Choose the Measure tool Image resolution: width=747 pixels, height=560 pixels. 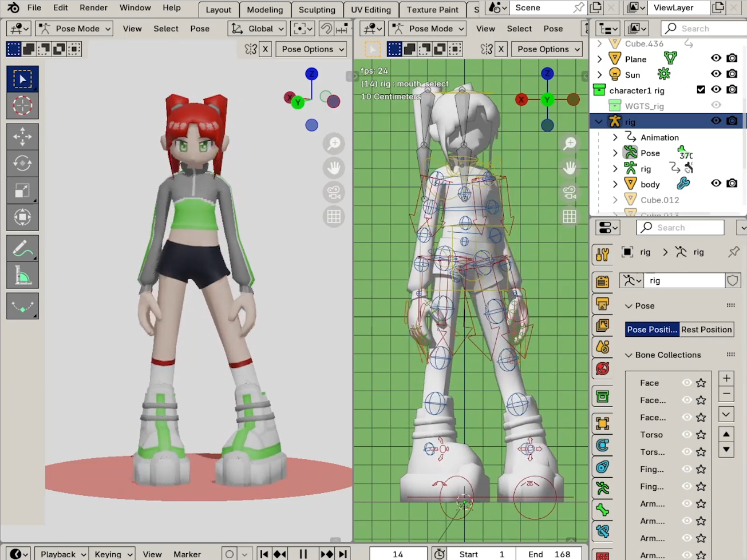(x=22, y=276)
